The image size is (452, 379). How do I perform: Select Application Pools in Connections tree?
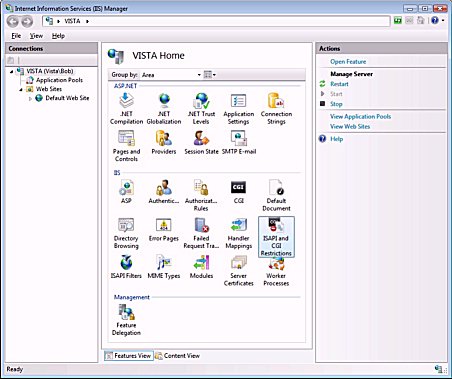[x=59, y=80]
